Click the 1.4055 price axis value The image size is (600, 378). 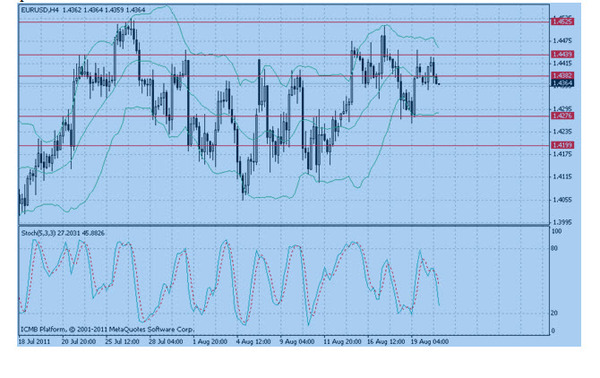(x=562, y=200)
